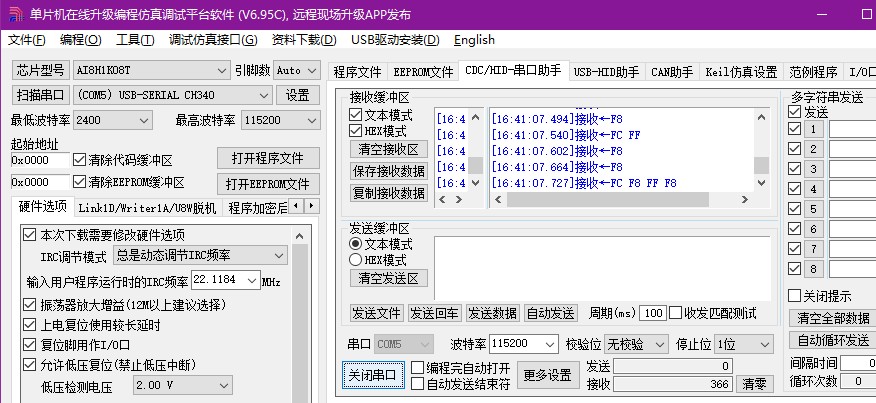The height and width of the screenshot is (403, 876).
Task: Click 打开程序文件 button
Action: point(268,159)
